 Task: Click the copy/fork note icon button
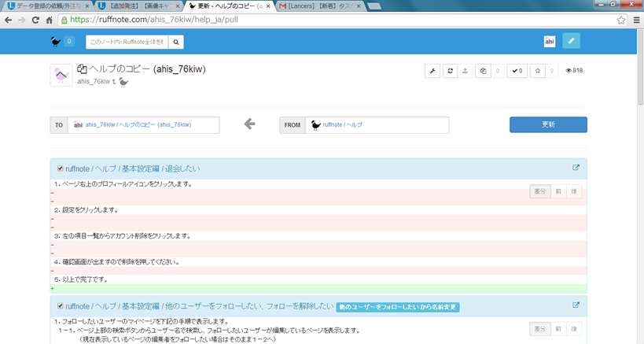point(483,71)
